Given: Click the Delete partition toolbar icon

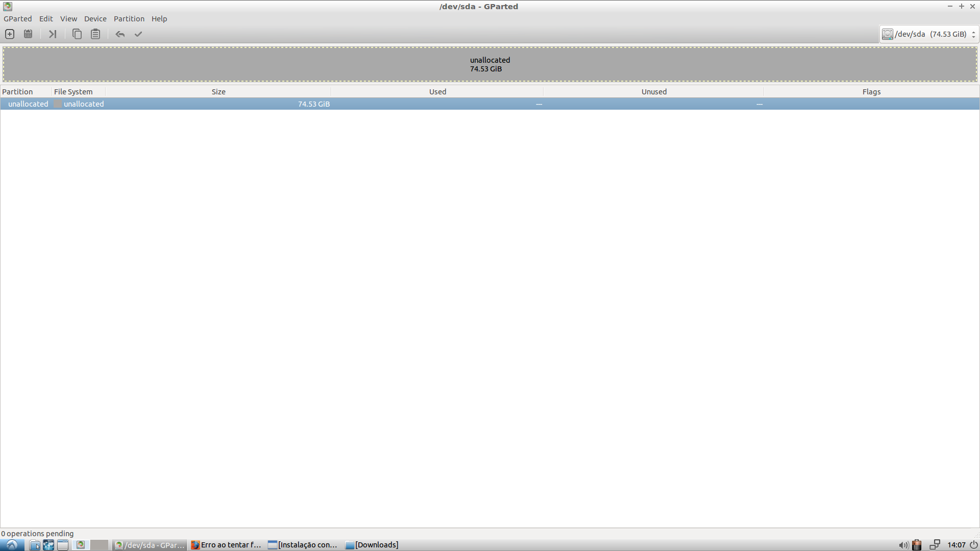Looking at the screenshot, I should [28, 34].
